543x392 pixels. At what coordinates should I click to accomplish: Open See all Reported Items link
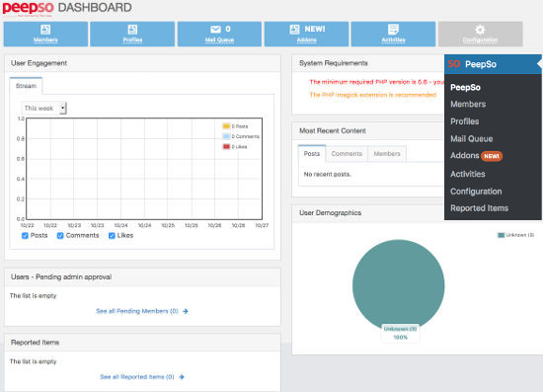137,377
